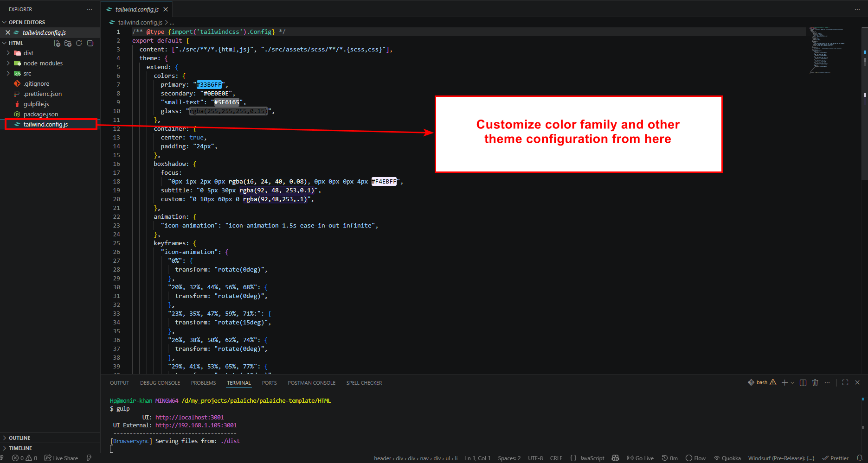Open the Explorer more actions ellipsis
The width and height of the screenshot is (868, 463).
click(90, 9)
